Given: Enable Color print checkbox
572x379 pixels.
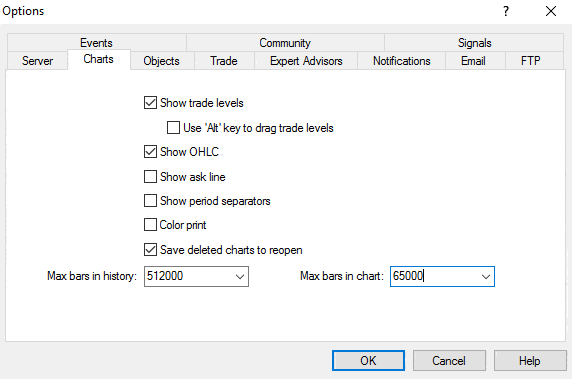Looking at the screenshot, I should coord(150,225).
